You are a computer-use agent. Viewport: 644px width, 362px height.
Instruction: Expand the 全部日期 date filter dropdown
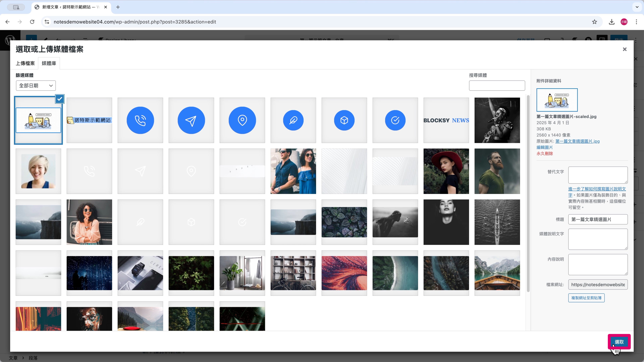pos(36,86)
